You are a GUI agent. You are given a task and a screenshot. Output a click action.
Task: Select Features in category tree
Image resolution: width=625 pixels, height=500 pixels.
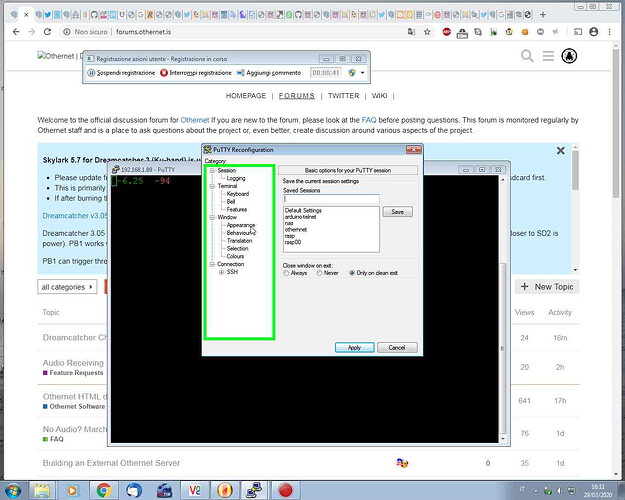click(x=237, y=210)
